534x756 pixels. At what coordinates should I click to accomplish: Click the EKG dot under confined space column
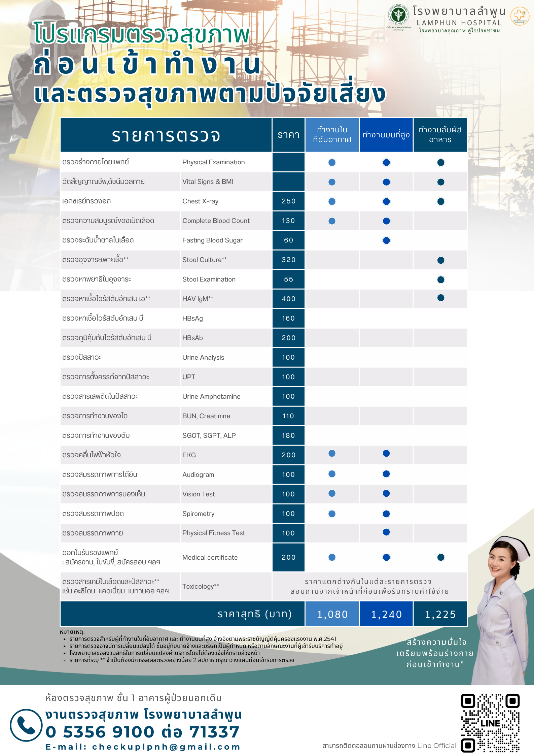pos(332,453)
